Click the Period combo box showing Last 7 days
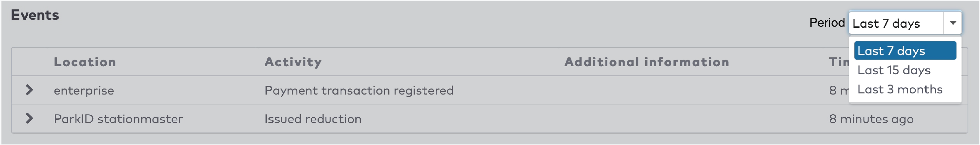This screenshot has width=980, height=145. tap(896, 23)
